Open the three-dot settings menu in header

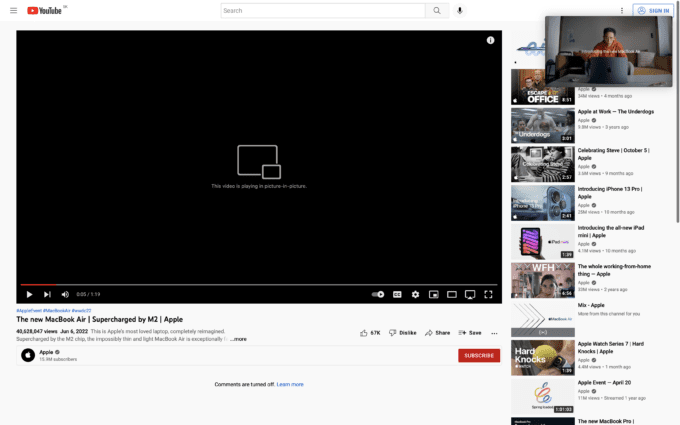pyautogui.click(x=621, y=10)
